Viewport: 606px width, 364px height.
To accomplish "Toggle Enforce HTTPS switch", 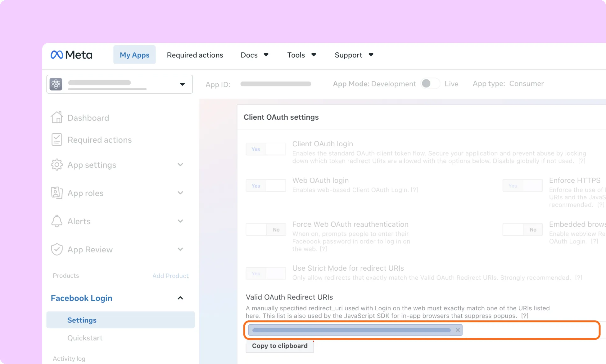I will click(x=522, y=186).
